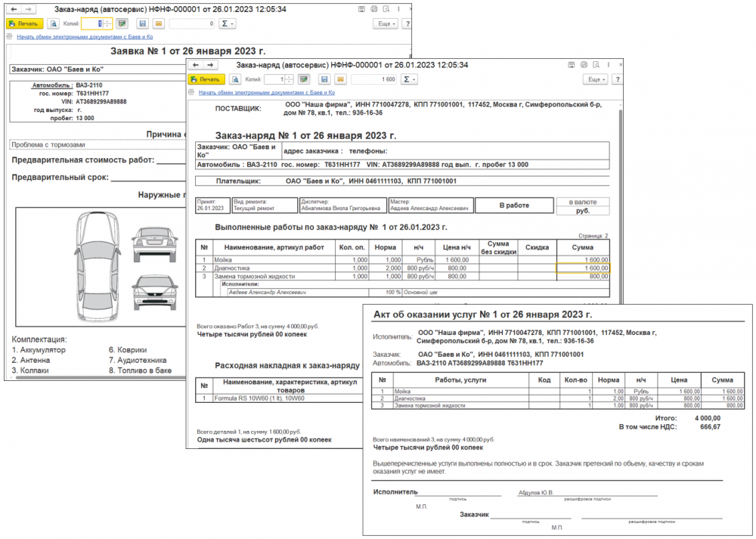The width and height of the screenshot is (756, 539).
Task: Expand the Еще menu in the front Заказ-наряд window
Action: (x=596, y=79)
